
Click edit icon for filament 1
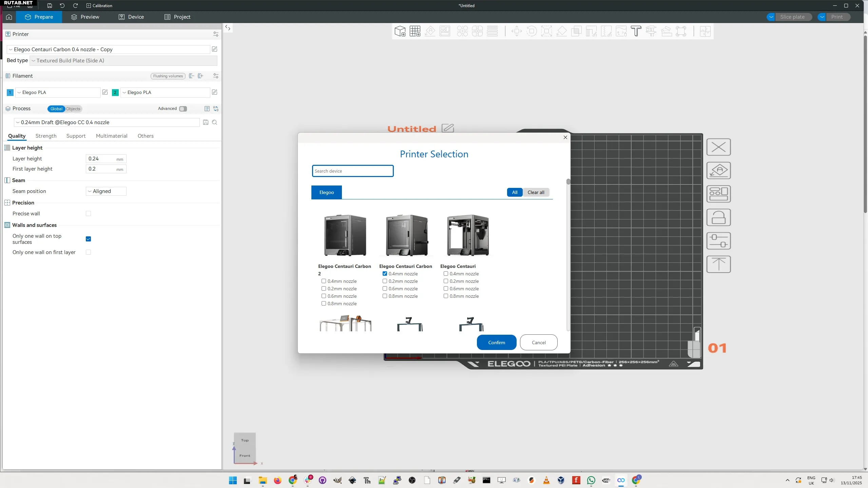click(105, 92)
